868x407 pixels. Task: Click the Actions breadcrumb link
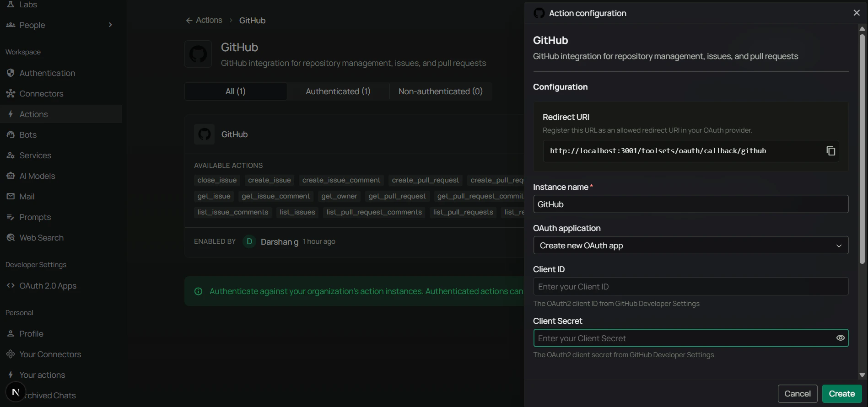(209, 20)
